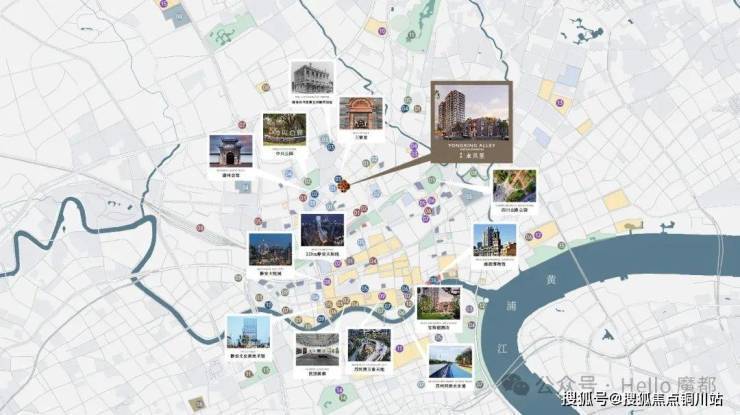740x415 pixels.
Task: Open the night cityscape with Ferris wheel photo
Action: [x=270, y=249]
